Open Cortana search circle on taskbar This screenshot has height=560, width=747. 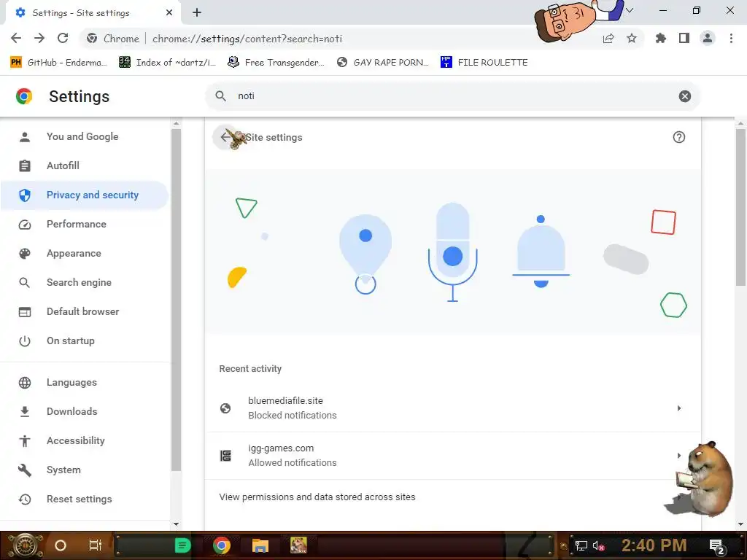point(61,545)
